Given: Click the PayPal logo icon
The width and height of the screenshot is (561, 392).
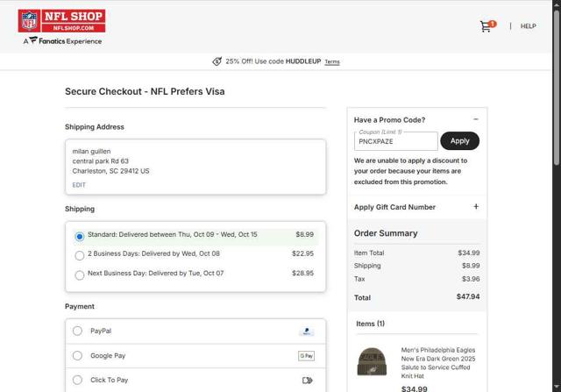Looking at the screenshot, I should [x=306, y=331].
